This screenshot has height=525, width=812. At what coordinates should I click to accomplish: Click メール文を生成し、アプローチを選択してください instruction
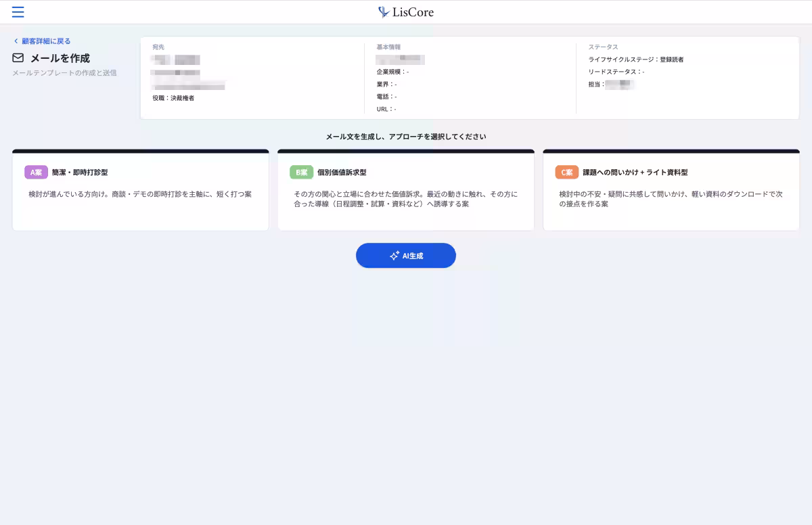pyautogui.click(x=406, y=137)
